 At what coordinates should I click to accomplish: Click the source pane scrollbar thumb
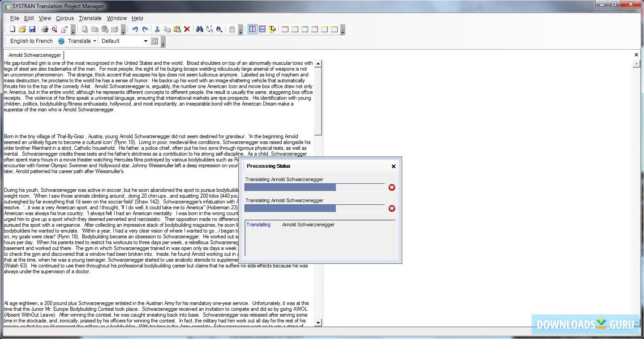(318, 102)
